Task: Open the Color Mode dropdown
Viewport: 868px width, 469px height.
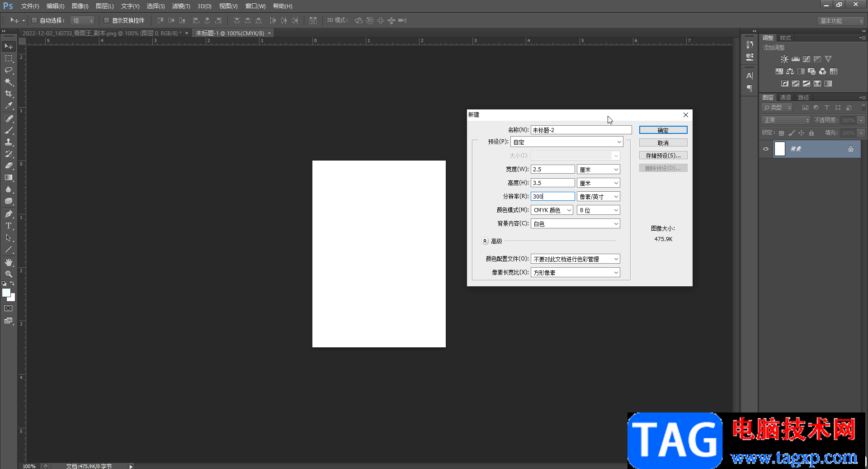Action: [x=552, y=210]
